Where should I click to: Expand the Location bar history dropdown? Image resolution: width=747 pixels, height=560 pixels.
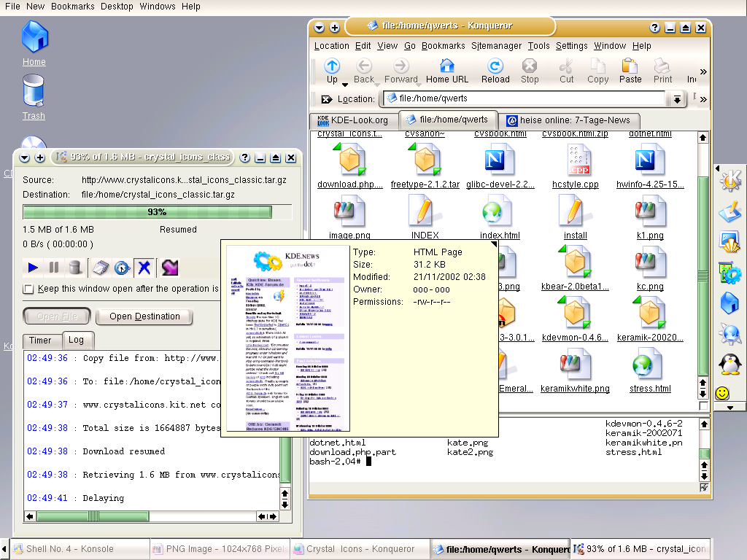[676, 99]
